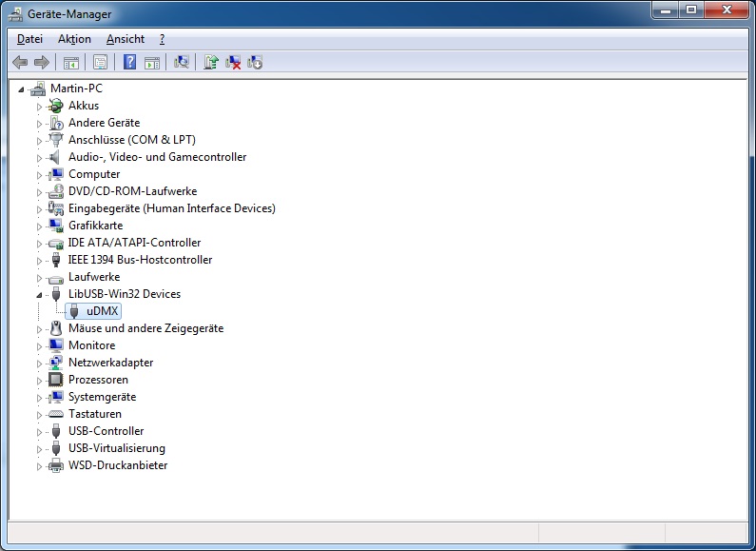Expand the Computer category arrow

[40, 175]
